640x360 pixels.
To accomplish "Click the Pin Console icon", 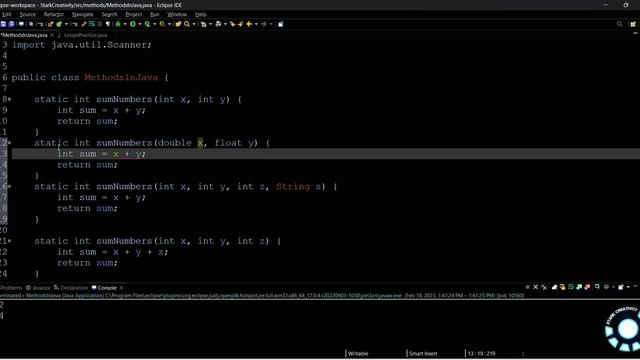I will click(x=597, y=287).
